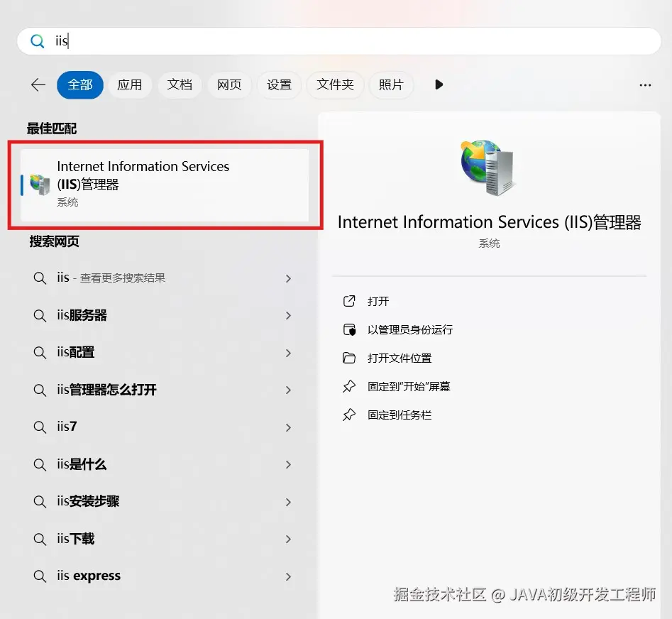The height and width of the screenshot is (619, 672).
Task: Select the 文档 filter tab
Action: 180,84
